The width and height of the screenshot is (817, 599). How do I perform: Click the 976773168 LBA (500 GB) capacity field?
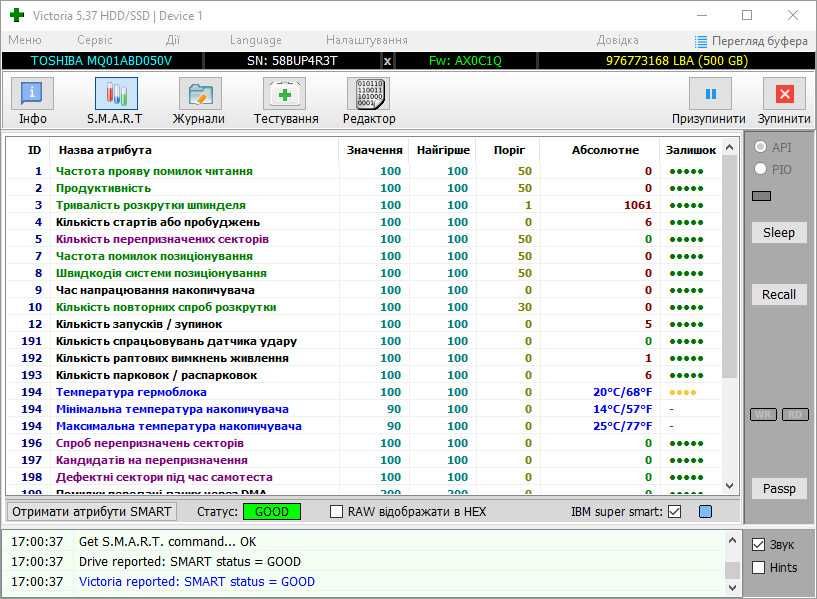click(676, 61)
